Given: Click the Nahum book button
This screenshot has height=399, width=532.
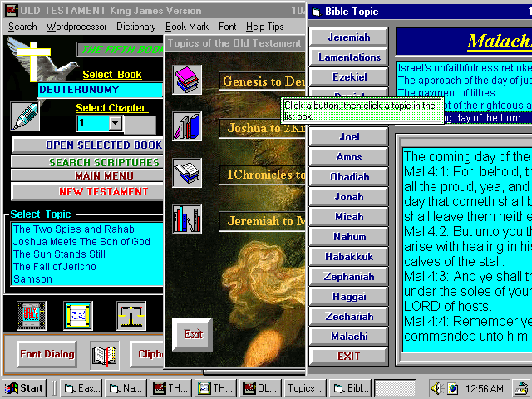Looking at the screenshot, I should tap(349, 236).
